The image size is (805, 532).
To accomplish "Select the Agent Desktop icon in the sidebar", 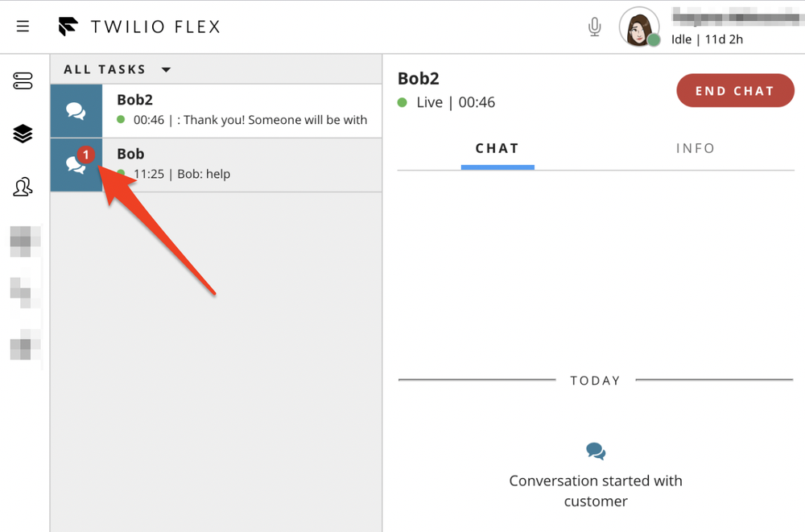I will pyautogui.click(x=23, y=80).
